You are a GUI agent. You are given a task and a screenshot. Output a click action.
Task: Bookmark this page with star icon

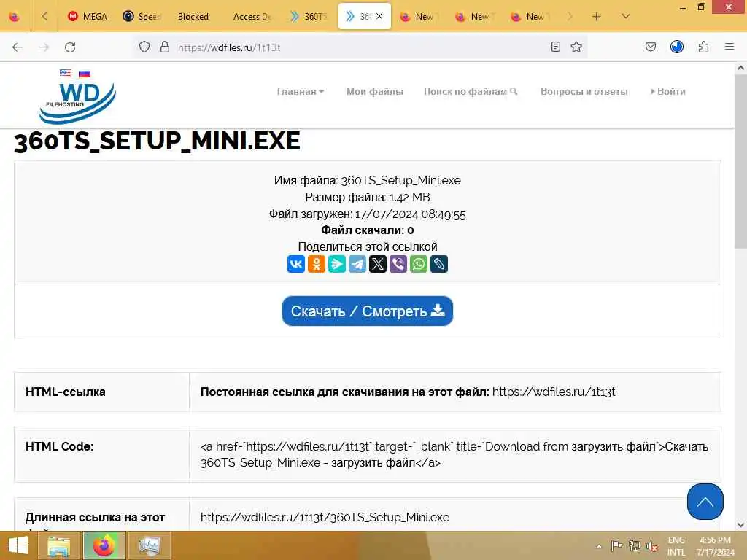pyautogui.click(x=576, y=47)
